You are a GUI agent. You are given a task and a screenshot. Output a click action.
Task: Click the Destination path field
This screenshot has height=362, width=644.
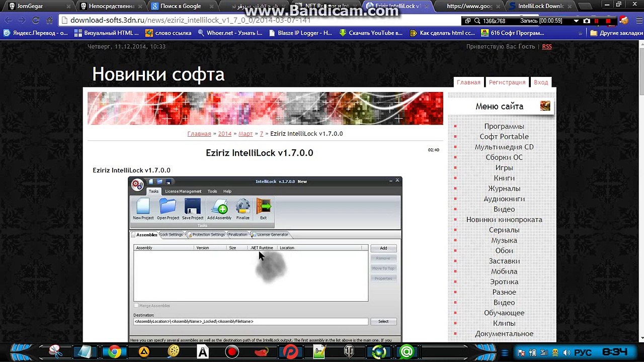(x=251, y=321)
